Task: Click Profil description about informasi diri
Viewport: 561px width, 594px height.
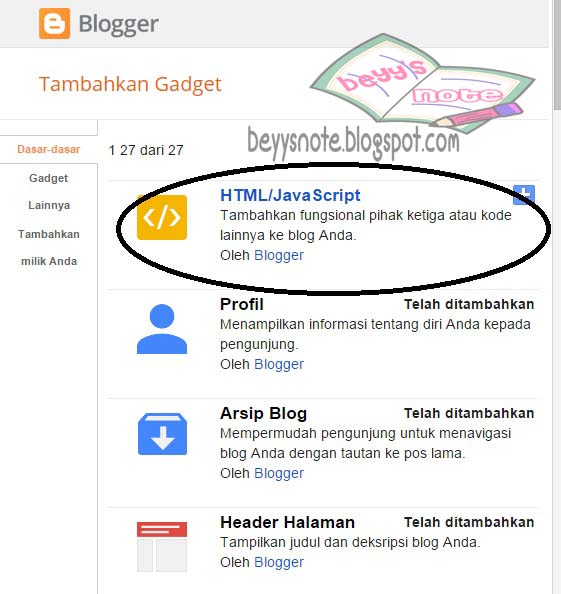Action: point(375,335)
